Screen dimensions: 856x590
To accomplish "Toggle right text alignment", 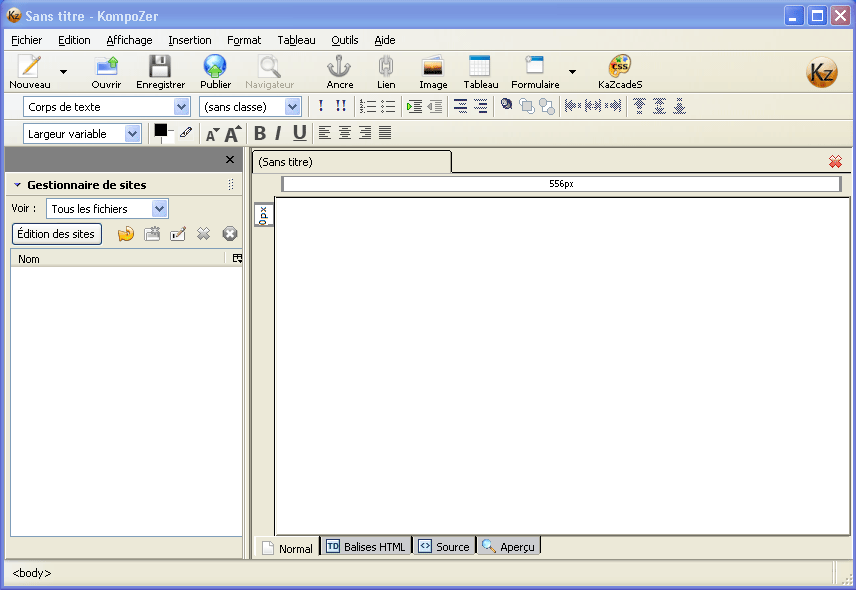I will point(365,133).
